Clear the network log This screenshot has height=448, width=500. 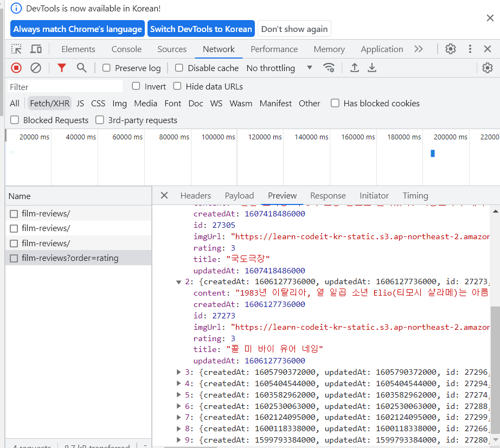pos(36,68)
